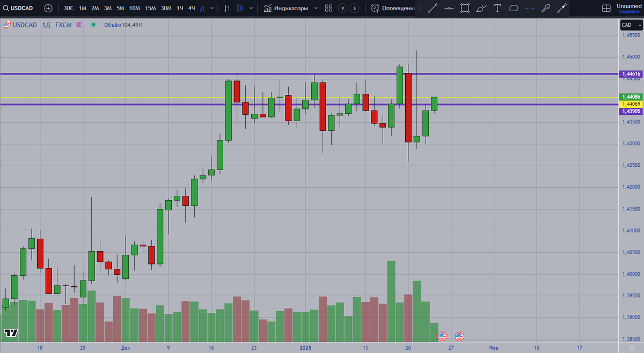Select the 4Ч timeframe

coord(192,8)
